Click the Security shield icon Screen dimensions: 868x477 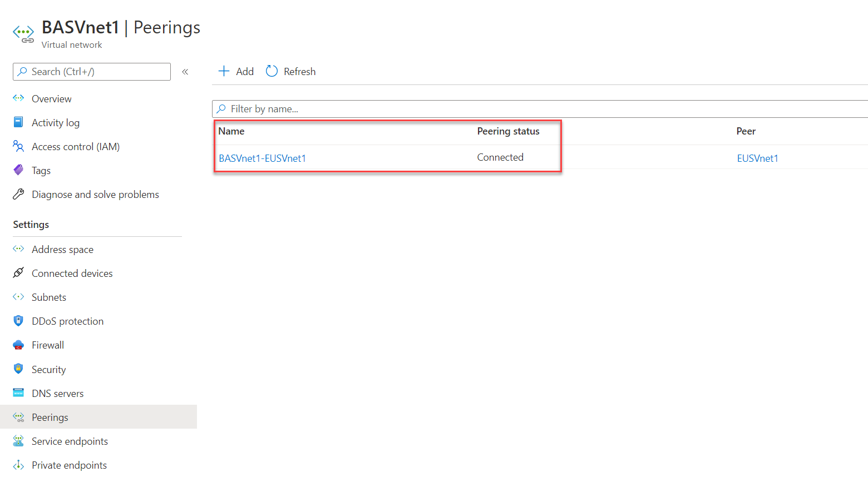[18, 369]
